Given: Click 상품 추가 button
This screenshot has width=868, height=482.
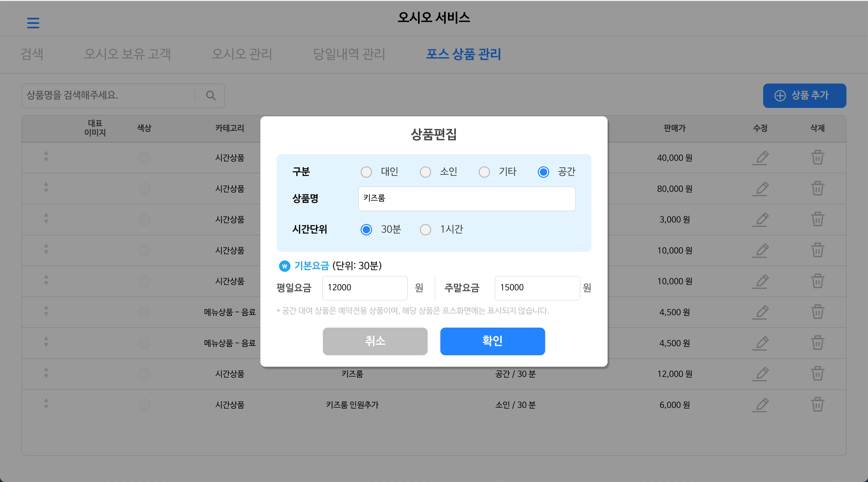Looking at the screenshot, I should pyautogui.click(x=804, y=96).
